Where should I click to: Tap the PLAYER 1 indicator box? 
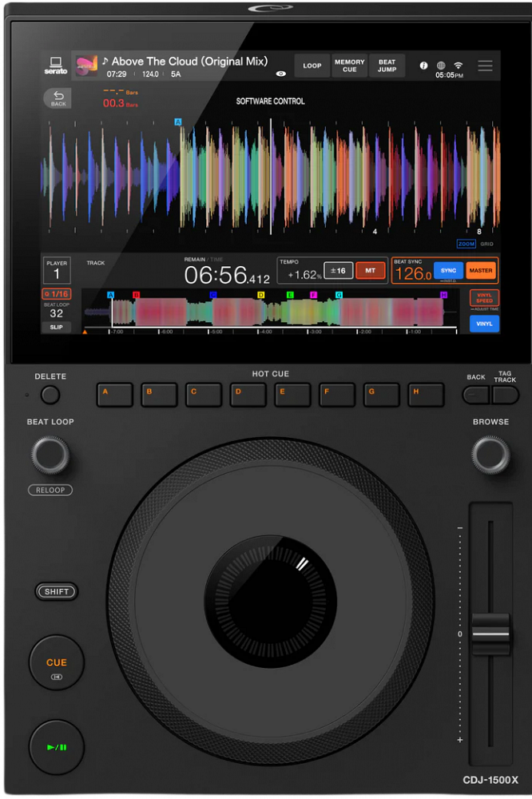click(57, 270)
